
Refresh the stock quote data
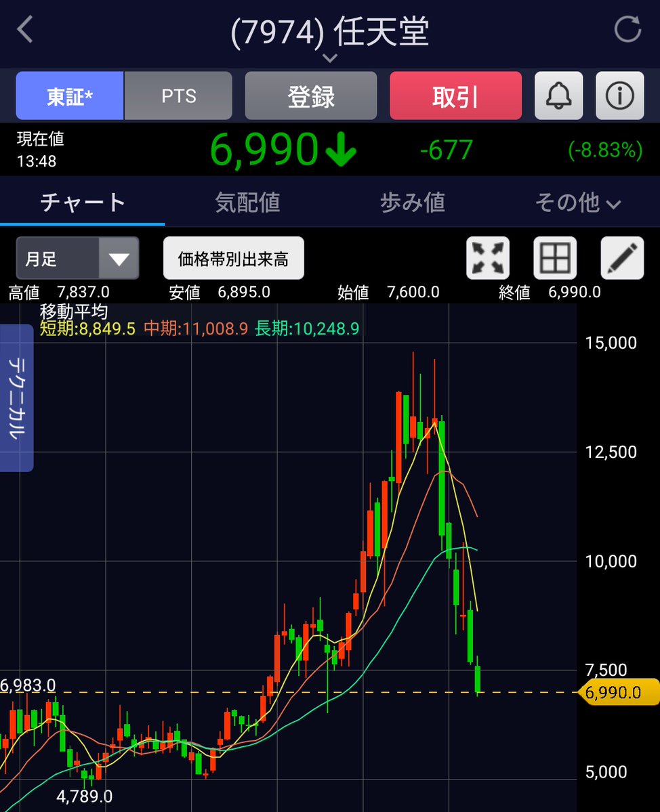click(627, 29)
